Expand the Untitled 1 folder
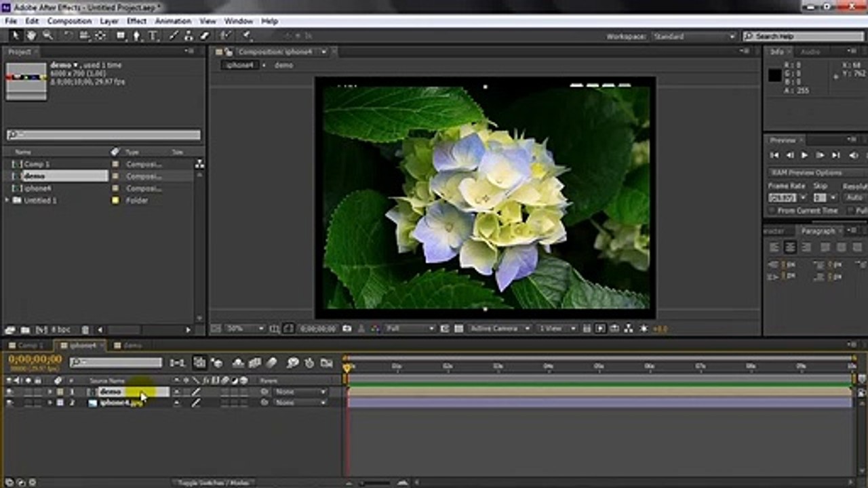868x488 pixels. [8, 201]
